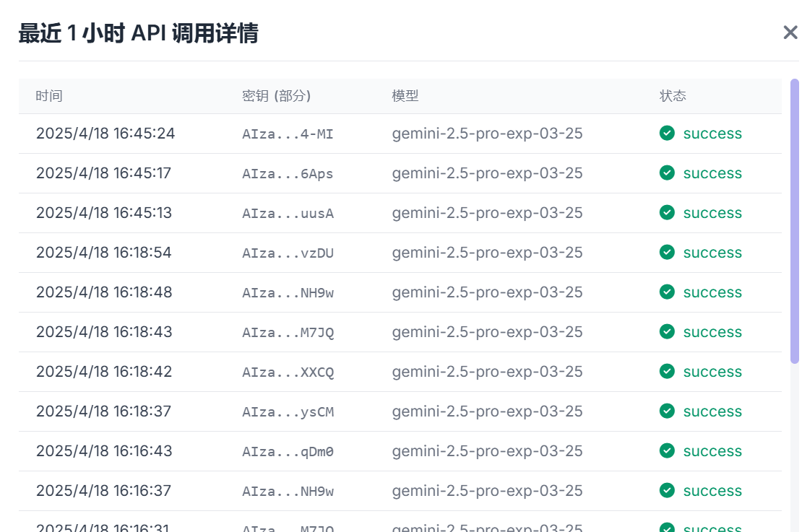Image resolution: width=802 pixels, height=532 pixels.
Task: Select timestamp 2025/4/18 16:16:37
Action: (x=103, y=491)
